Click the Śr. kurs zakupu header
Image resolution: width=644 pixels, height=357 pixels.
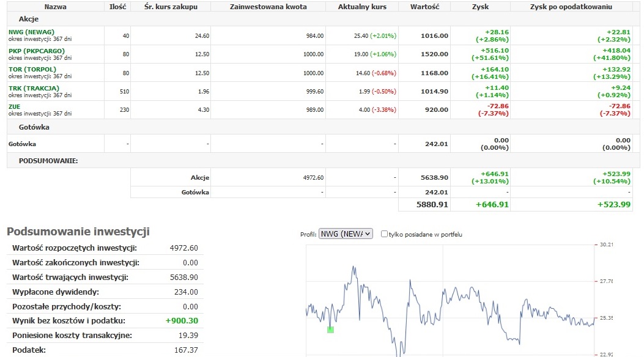pos(171,7)
